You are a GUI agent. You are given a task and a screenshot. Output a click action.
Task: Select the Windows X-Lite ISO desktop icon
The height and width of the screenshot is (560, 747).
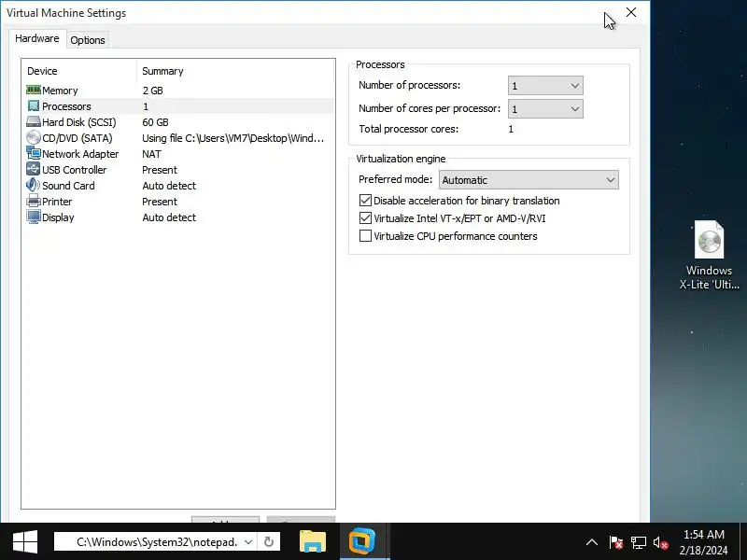point(709,255)
